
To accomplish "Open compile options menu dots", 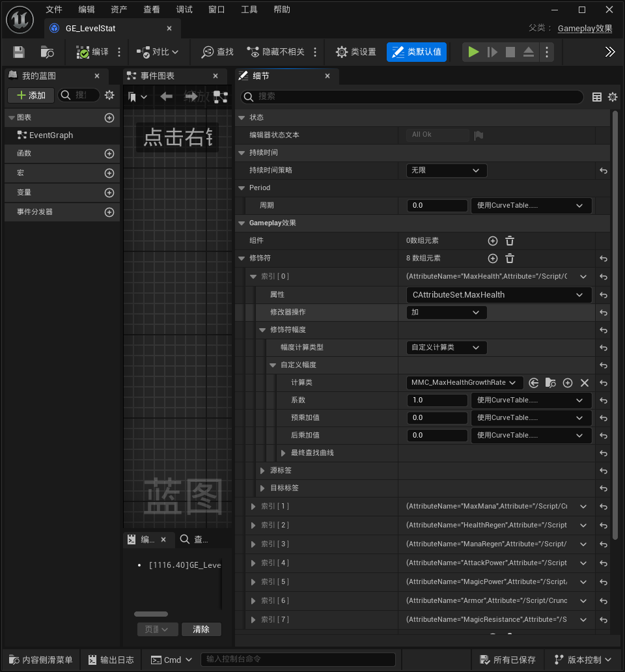I will pyautogui.click(x=119, y=52).
